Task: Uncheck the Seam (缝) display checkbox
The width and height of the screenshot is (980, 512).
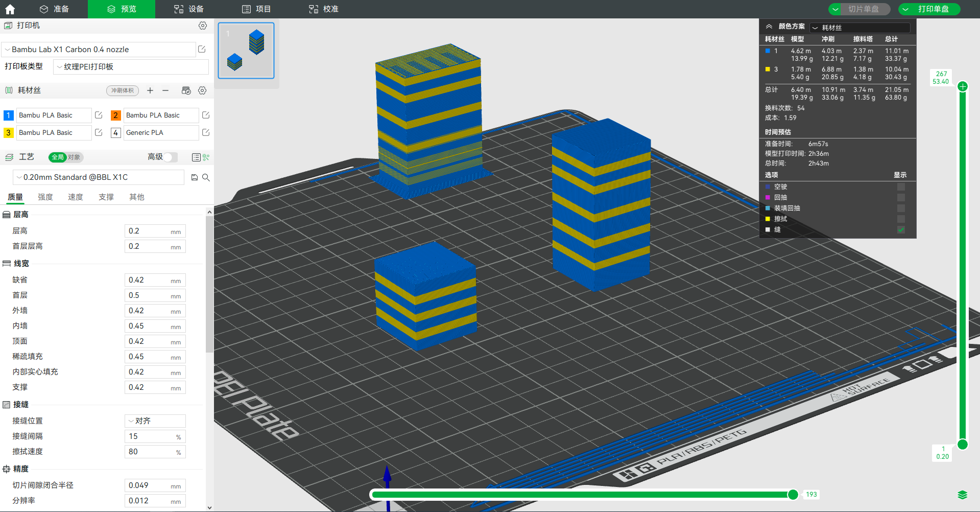Action: pos(901,230)
